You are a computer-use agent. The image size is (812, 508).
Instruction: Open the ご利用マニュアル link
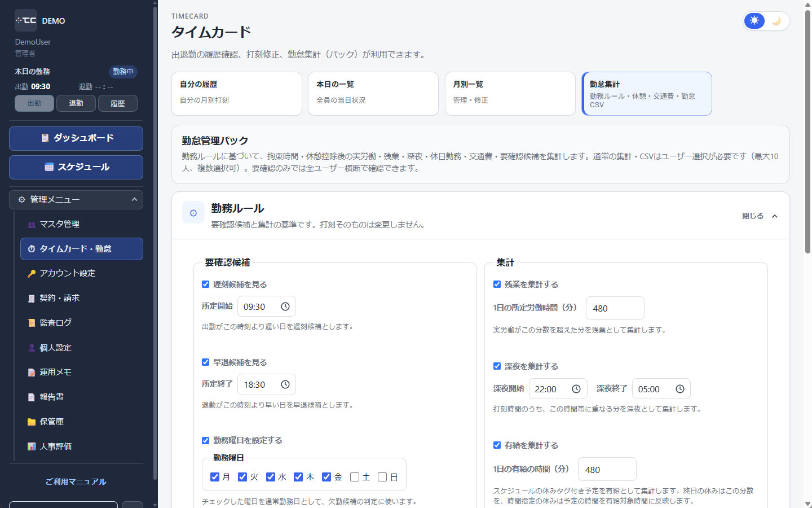click(76, 481)
